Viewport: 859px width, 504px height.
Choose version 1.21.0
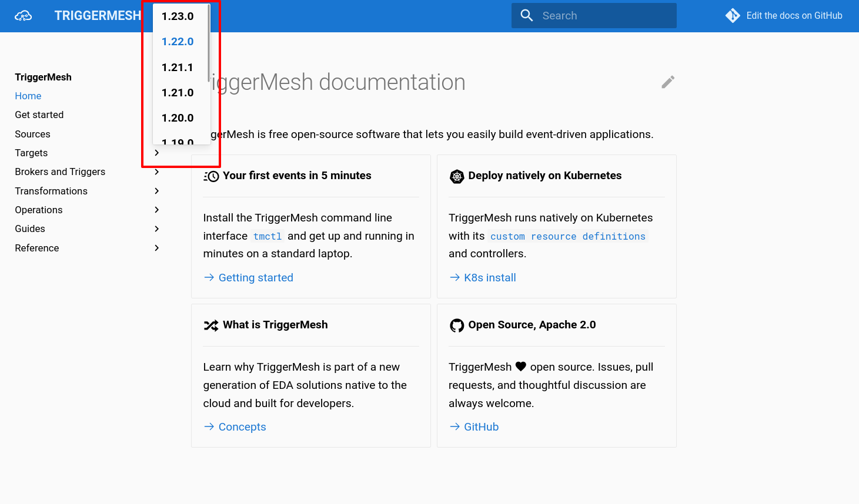pos(178,93)
